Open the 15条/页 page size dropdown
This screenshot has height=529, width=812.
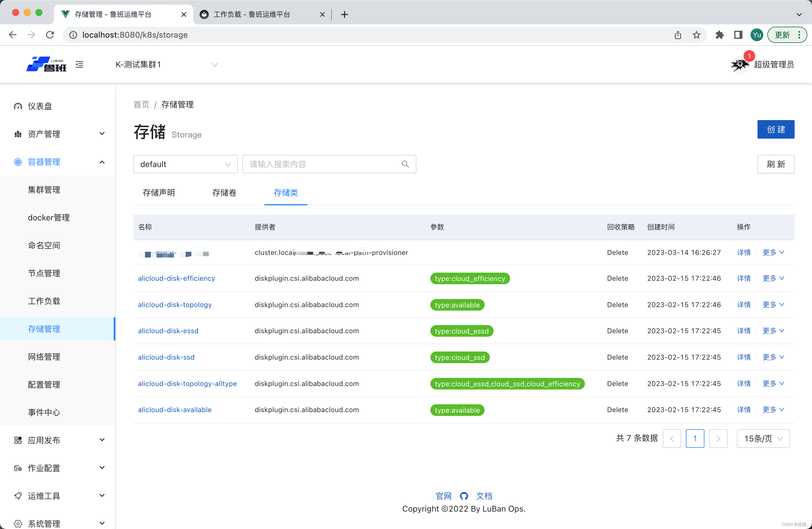763,439
